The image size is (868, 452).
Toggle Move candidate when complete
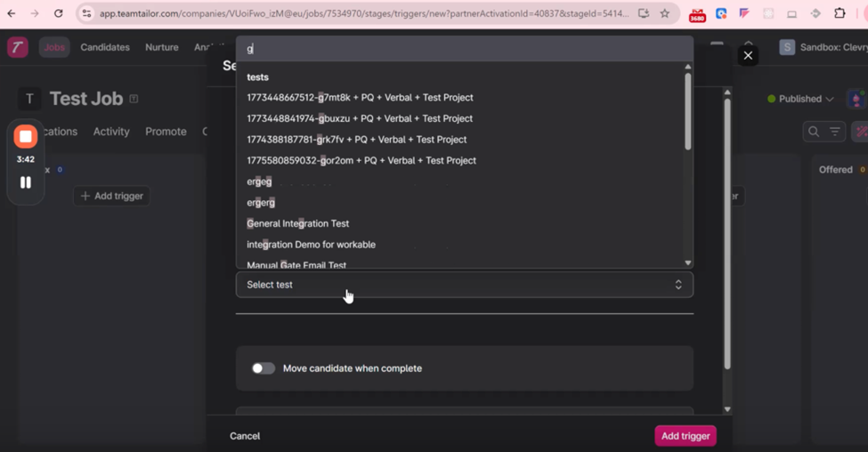click(263, 368)
